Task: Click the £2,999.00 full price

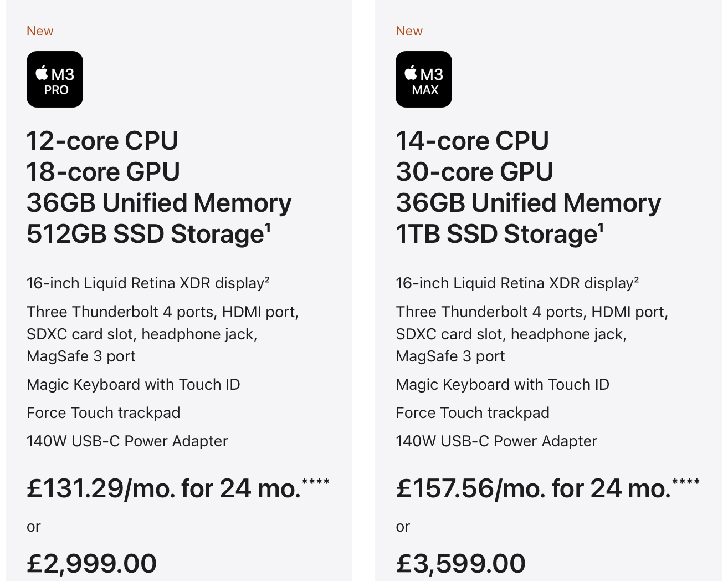Action: 92,563
